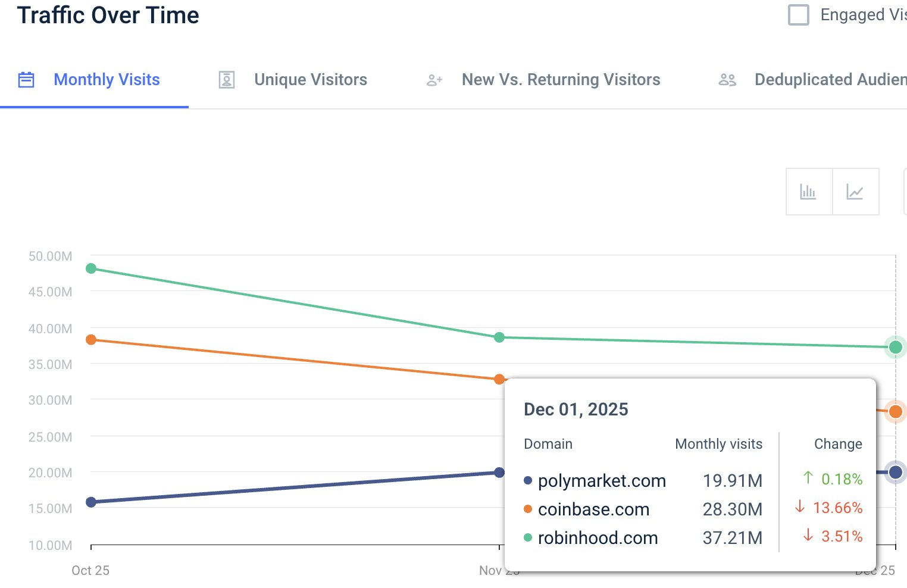
Task: Click robinhood.com October data point
Action: pos(91,268)
